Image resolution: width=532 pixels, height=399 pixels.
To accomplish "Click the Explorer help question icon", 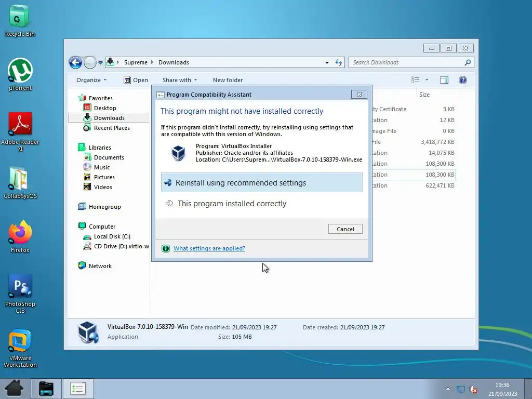I will [463, 79].
